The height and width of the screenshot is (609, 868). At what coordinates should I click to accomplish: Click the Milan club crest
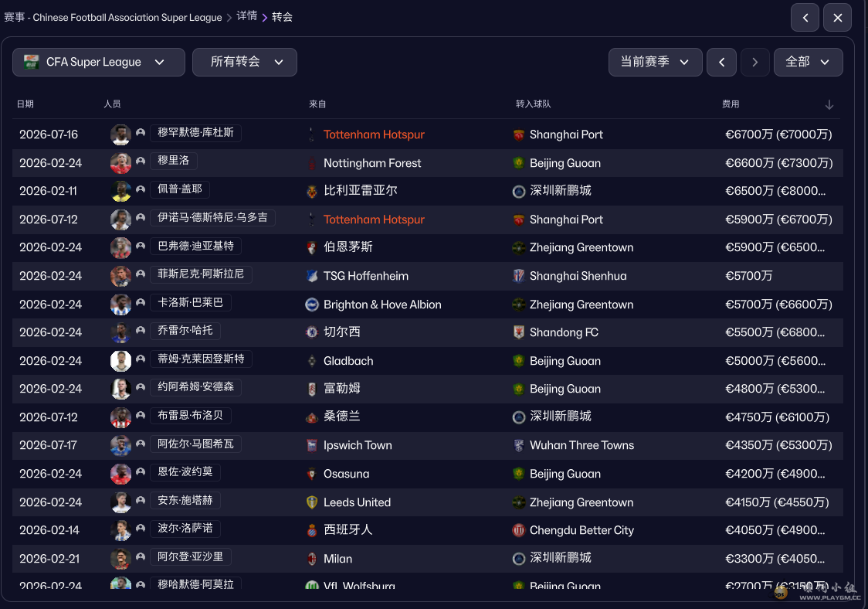pyautogui.click(x=312, y=559)
